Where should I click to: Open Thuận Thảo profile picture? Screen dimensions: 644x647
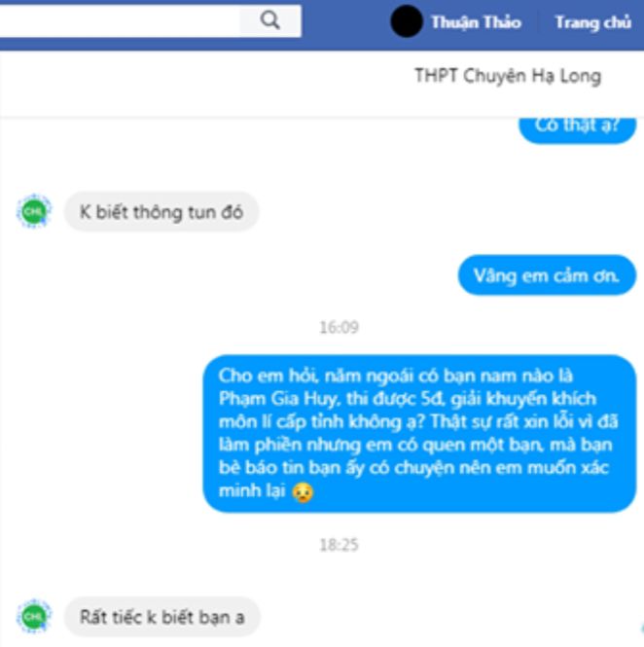pyautogui.click(x=407, y=21)
